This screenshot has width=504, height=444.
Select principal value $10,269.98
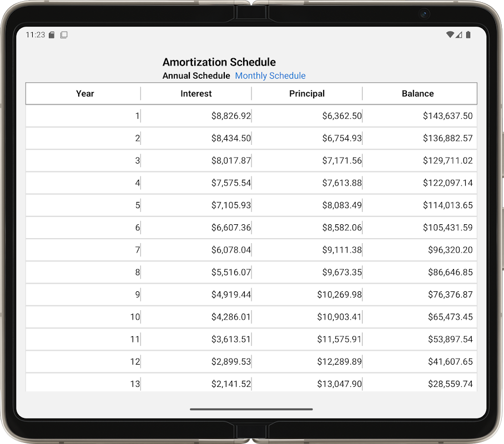[x=340, y=295]
